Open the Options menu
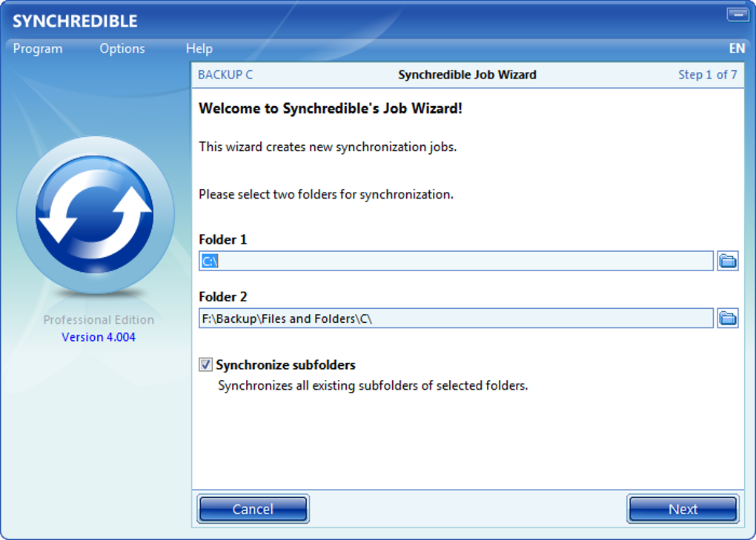 point(122,49)
